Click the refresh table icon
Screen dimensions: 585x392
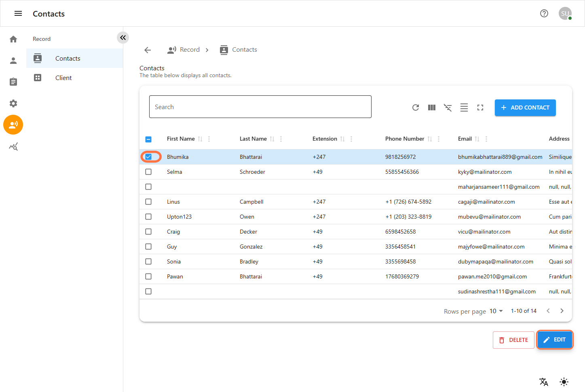tap(415, 107)
